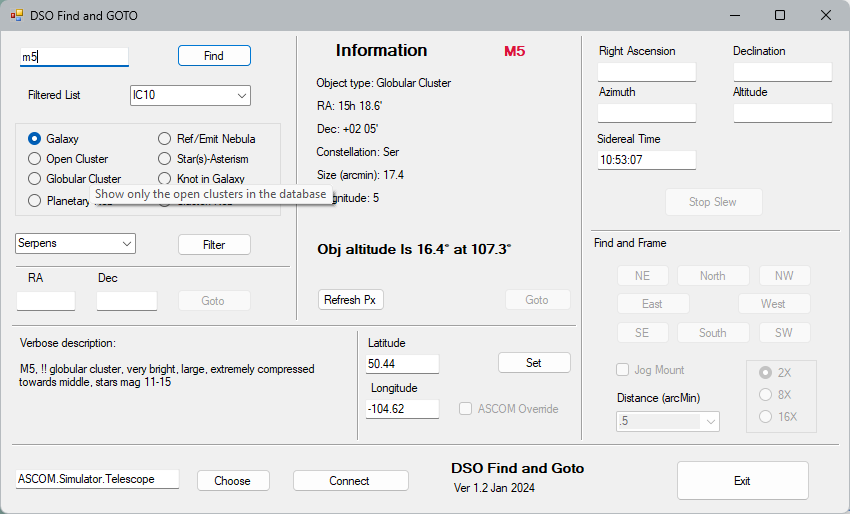Click the 'Obj altitude Is 16.4° at 107.3°' text
850x514 pixels.
coord(414,249)
